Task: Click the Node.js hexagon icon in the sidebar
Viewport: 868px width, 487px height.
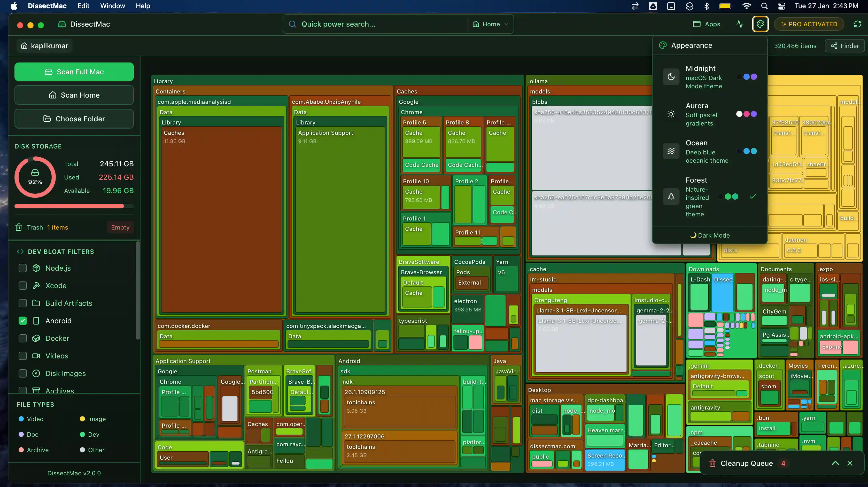Action: (37, 268)
